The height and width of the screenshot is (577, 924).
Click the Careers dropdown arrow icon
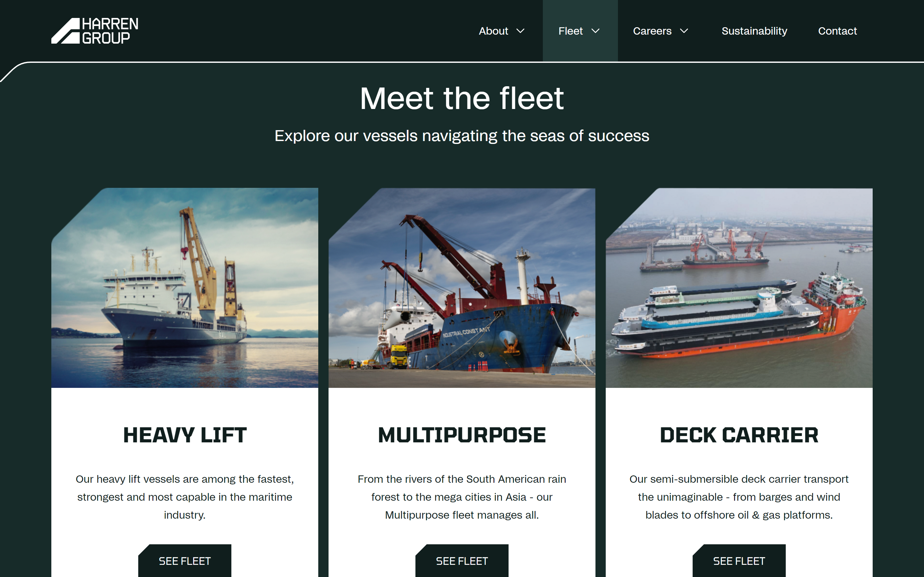tap(685, 30)
